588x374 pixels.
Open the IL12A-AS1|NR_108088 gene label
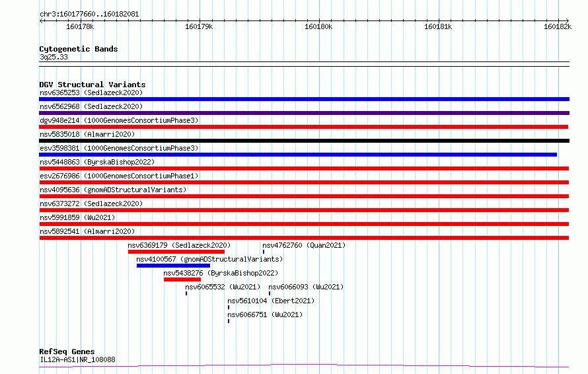(77, 359)
